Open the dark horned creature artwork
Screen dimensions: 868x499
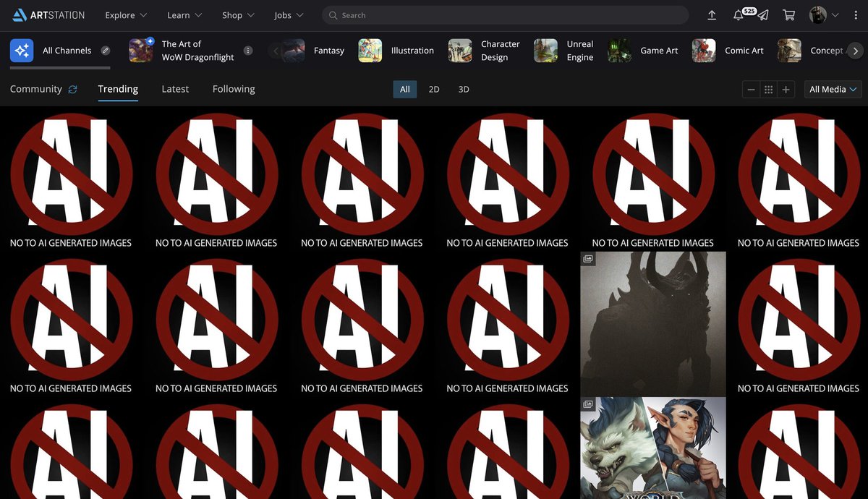tap(653, 323)
